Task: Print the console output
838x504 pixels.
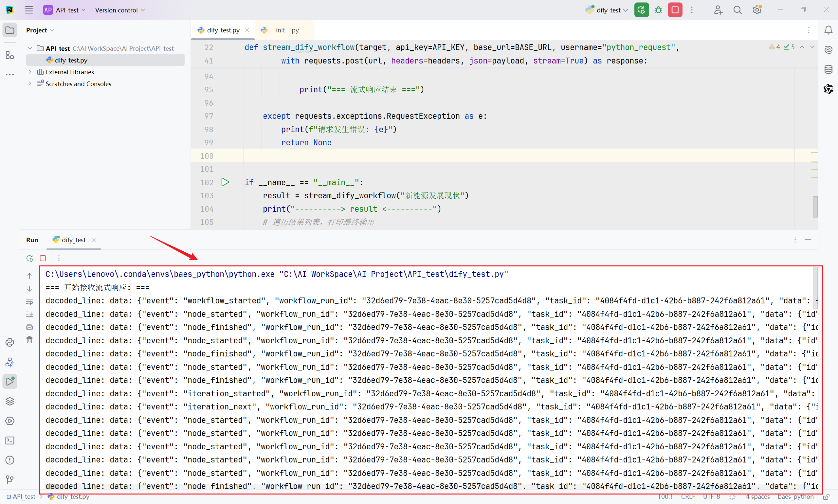Action: coord(29,327)
